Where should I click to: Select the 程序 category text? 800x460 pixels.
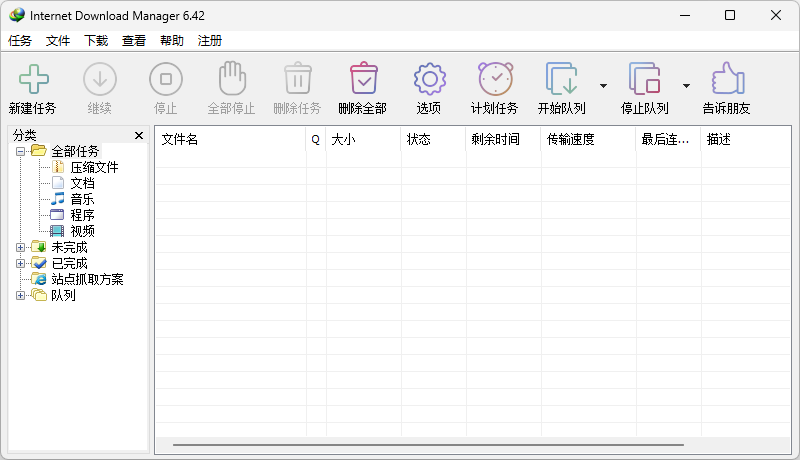(82, 215)
